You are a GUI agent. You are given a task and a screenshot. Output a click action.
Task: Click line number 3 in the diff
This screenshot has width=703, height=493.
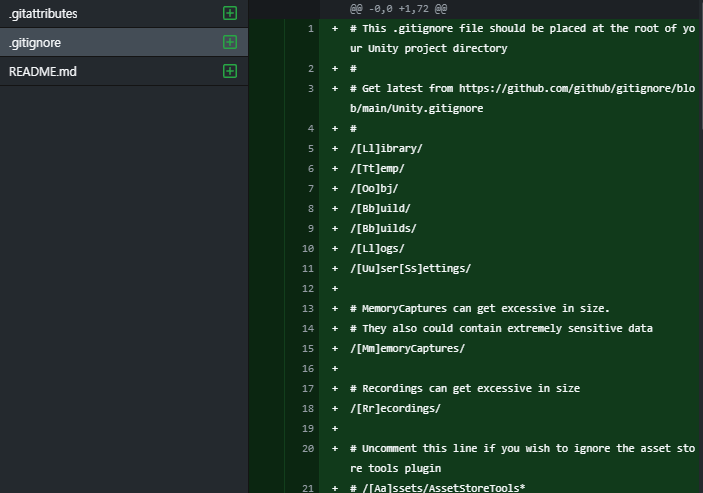coord(311,89)
